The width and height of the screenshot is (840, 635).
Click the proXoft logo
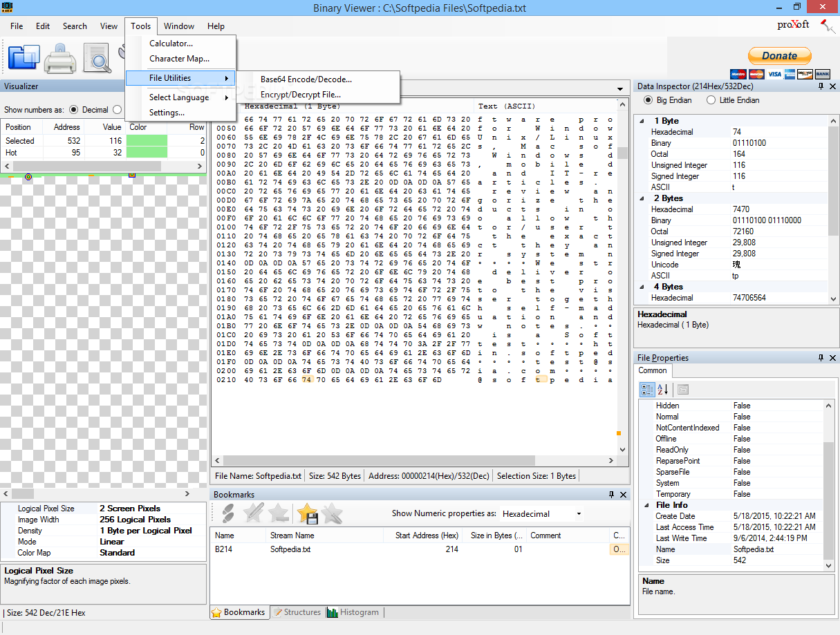(793, 25)
